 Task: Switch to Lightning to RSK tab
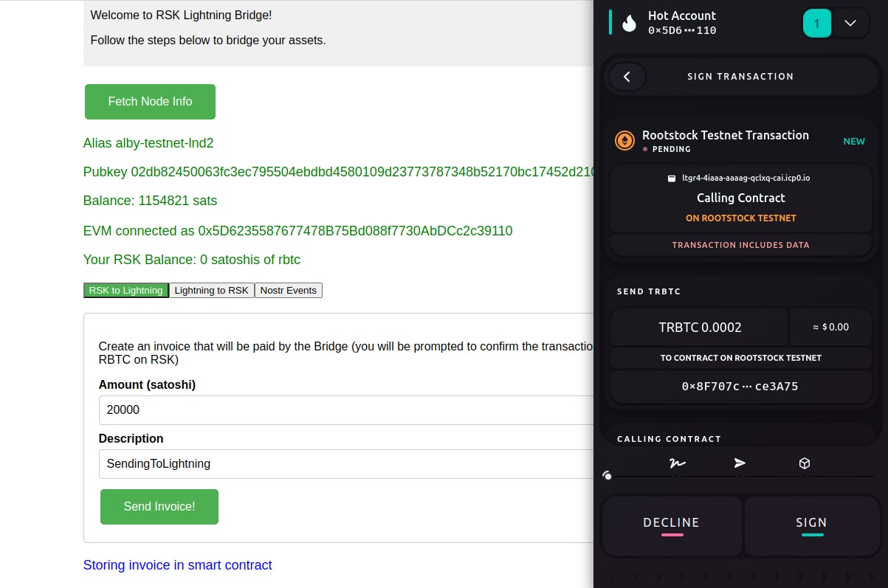212,291
